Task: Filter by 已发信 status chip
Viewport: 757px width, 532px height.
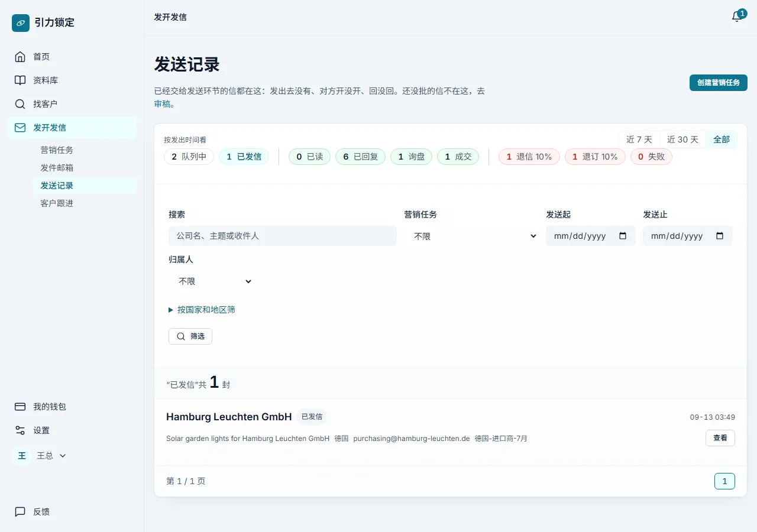Action: click(x=244, y=157)
